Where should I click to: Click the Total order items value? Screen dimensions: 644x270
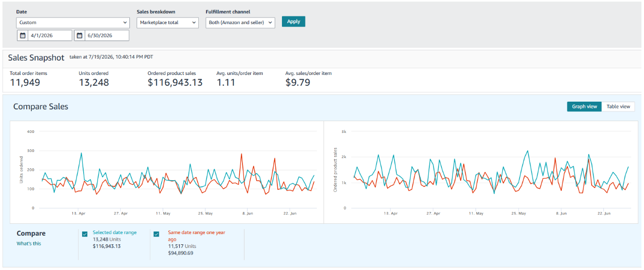point(25,82)
